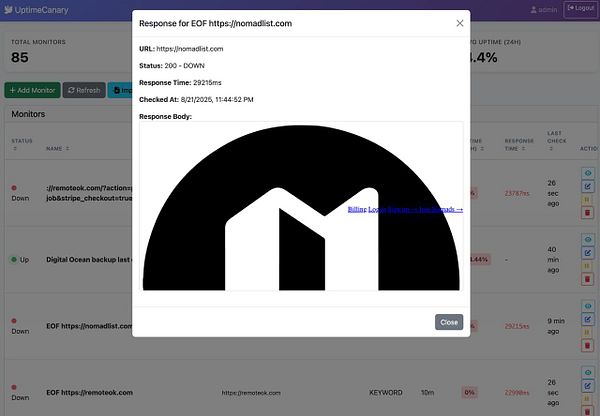Viewport: 600px width, 416px height.
Task: Click the 23787ms response time value
Action: pos(517,193)
